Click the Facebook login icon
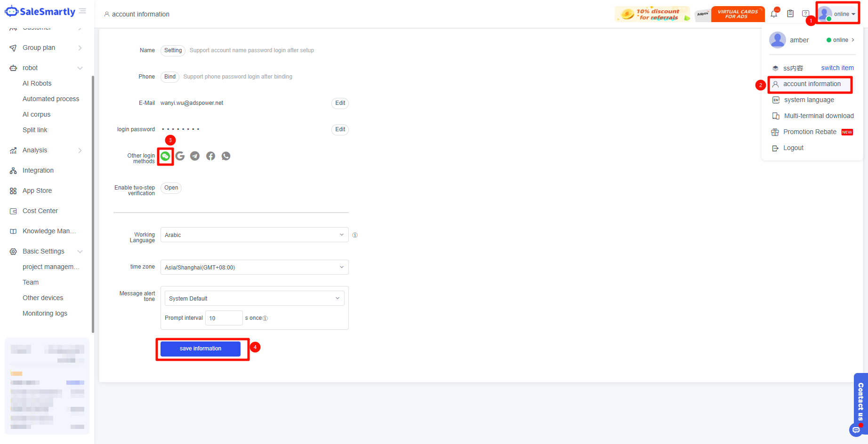 click(210, 156)
